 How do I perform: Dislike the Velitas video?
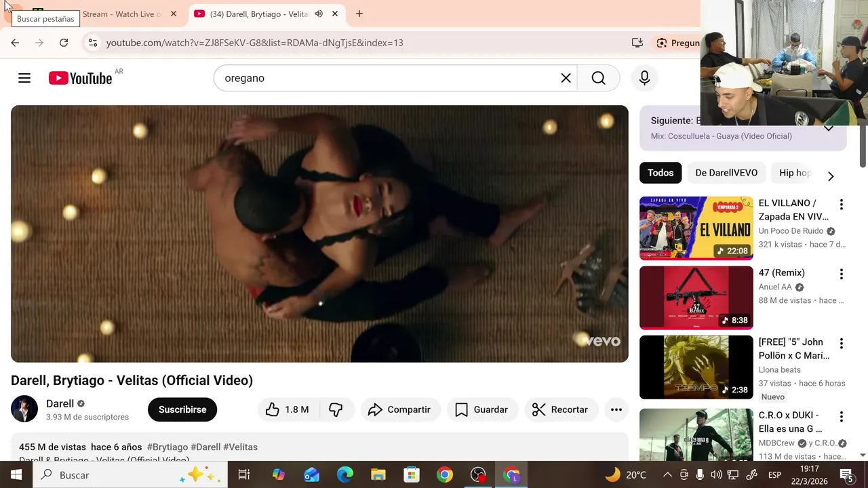point(336,409)
